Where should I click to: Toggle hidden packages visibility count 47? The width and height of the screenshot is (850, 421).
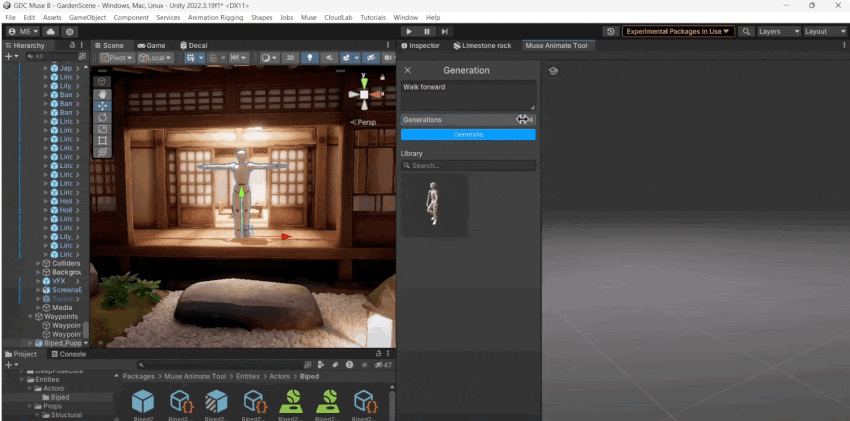(x=383, y=365)
